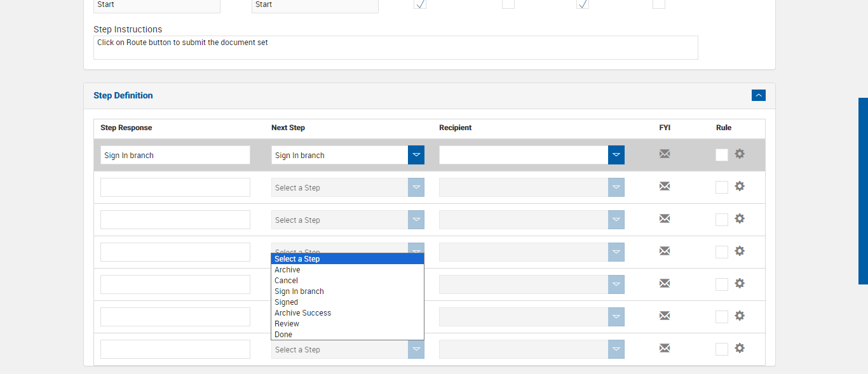Click FYI envelope icon in Sign In branch row
Image resolution: width=868 pixels, height=374 pixels.
(x=665, y=154)
